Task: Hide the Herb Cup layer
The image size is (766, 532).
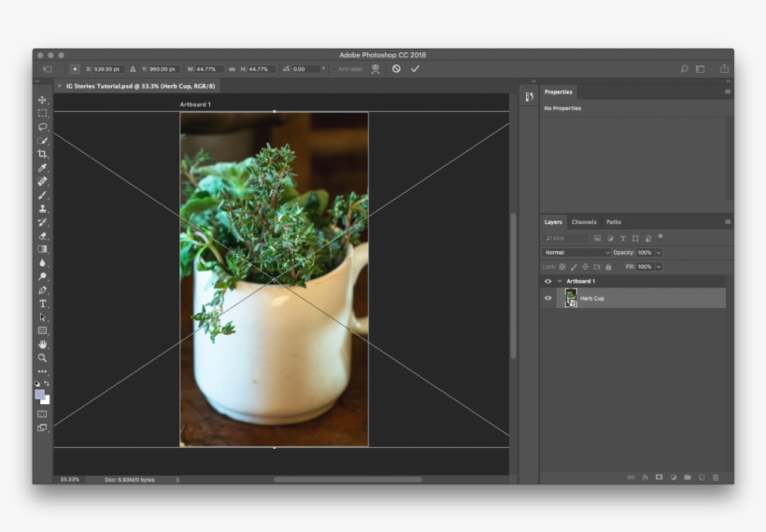Action: coord(548,298)
